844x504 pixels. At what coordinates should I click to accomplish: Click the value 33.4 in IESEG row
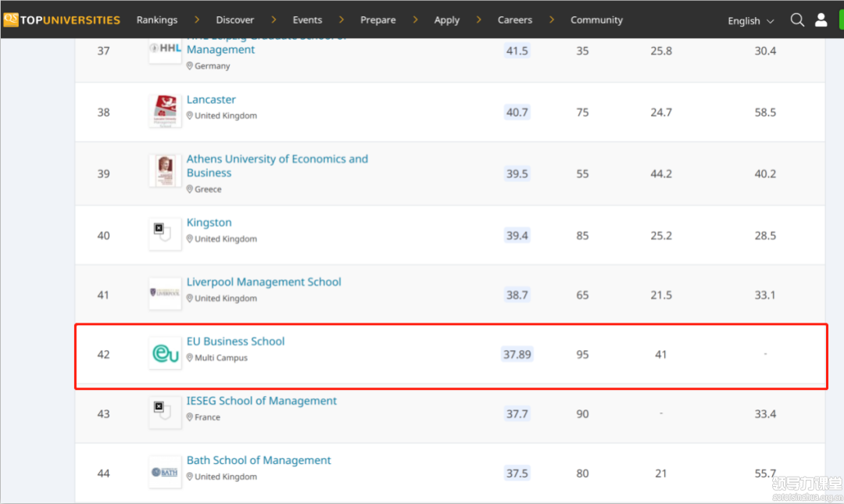tap(765, 413)
